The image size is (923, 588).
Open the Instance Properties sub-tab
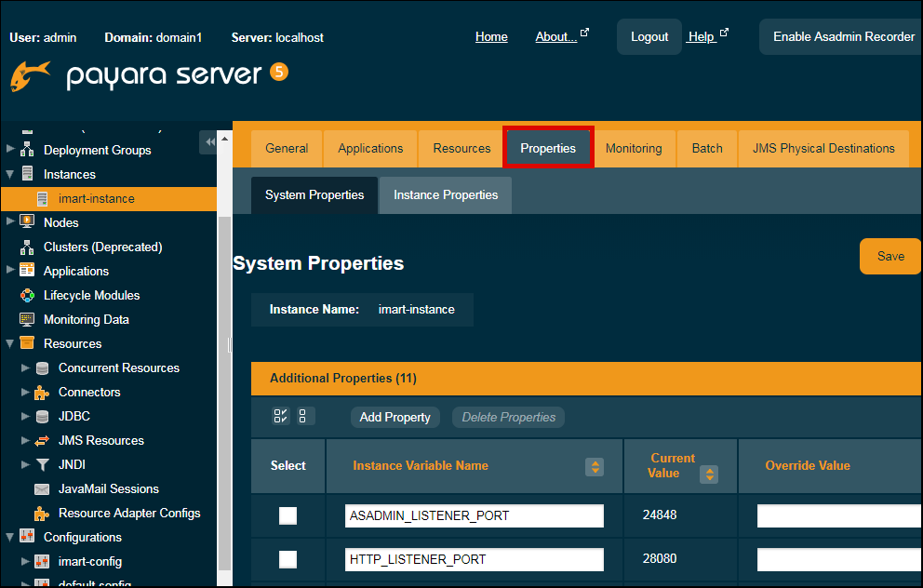coord(446,195)
